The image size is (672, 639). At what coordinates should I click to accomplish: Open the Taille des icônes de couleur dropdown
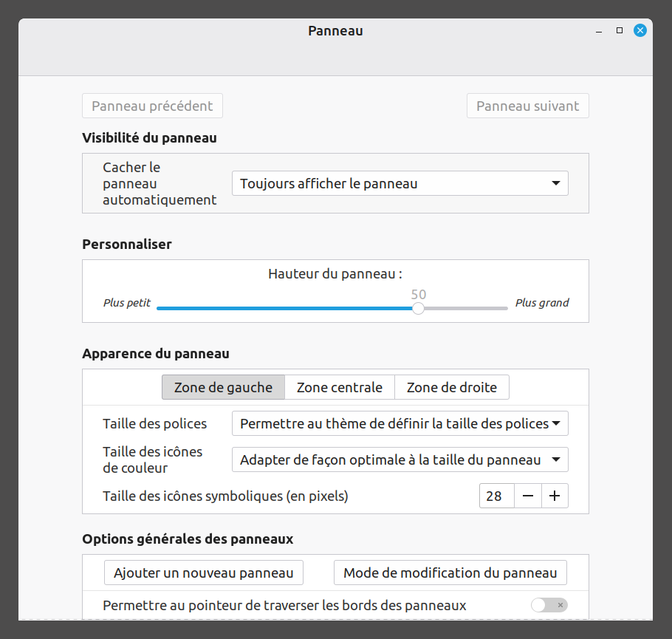click(x=400, y=460)
